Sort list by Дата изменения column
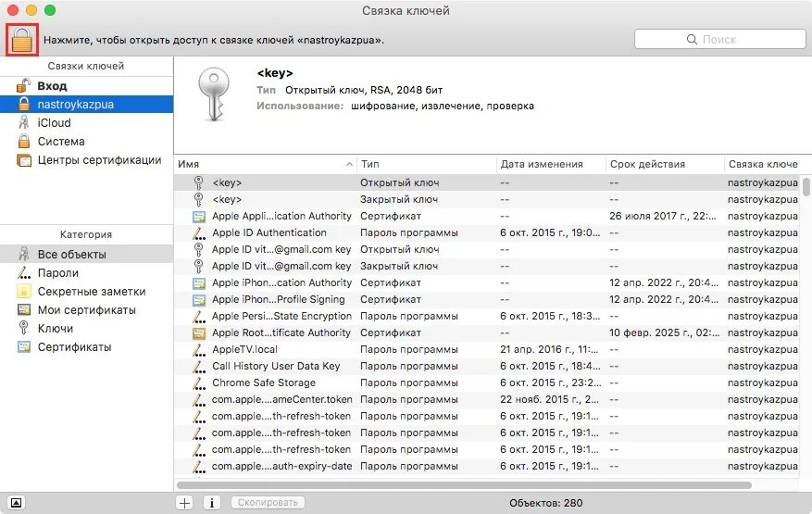 tap(551, 164)
